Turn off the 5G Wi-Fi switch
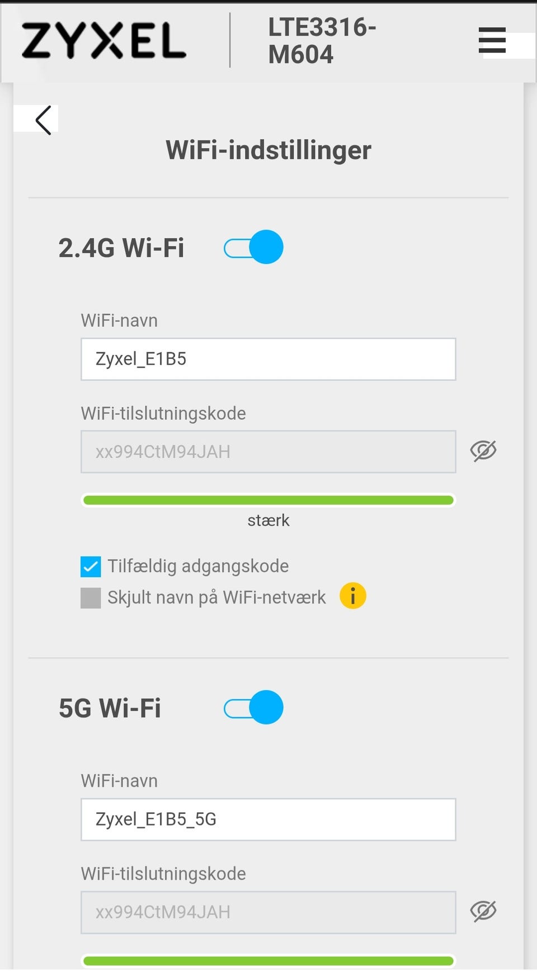This screenshot has width=537, height=980. coord(253,708)
